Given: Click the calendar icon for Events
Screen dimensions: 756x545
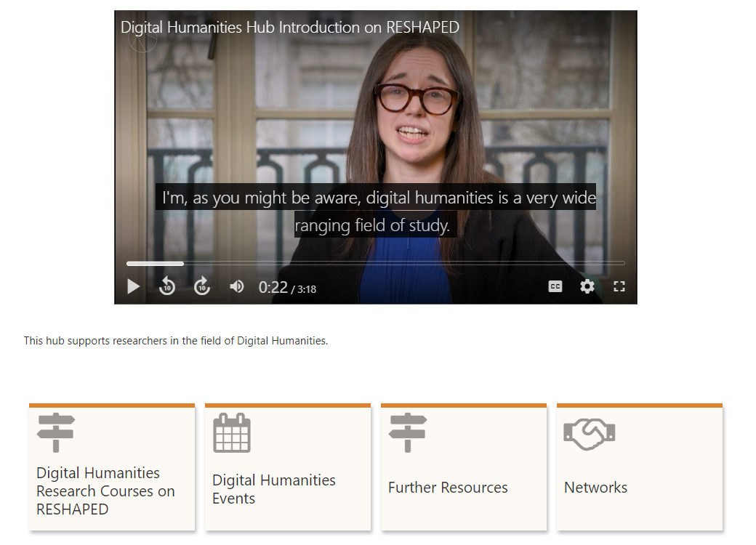Looking at the screenshot, I should (x=232, y=432).
